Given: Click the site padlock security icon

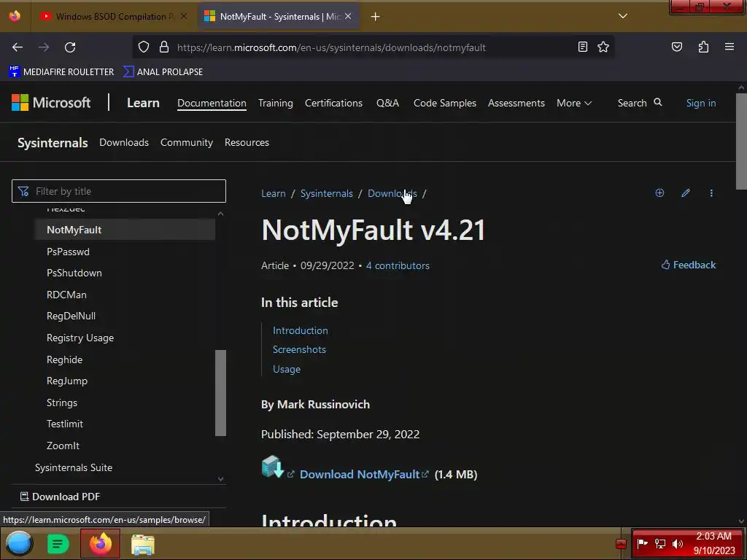Looking at the screenshot, I should point(164,47).
